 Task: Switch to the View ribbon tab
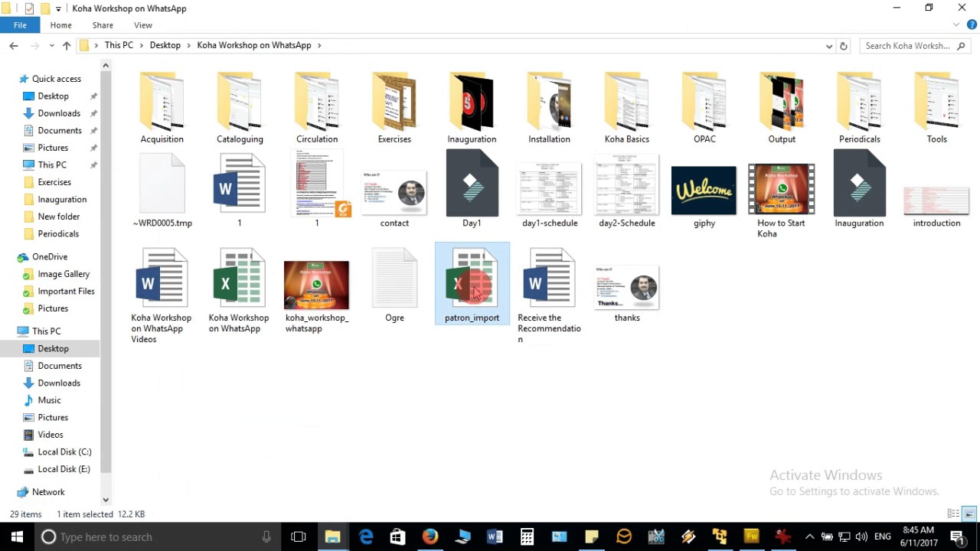(x=143, y=25)
